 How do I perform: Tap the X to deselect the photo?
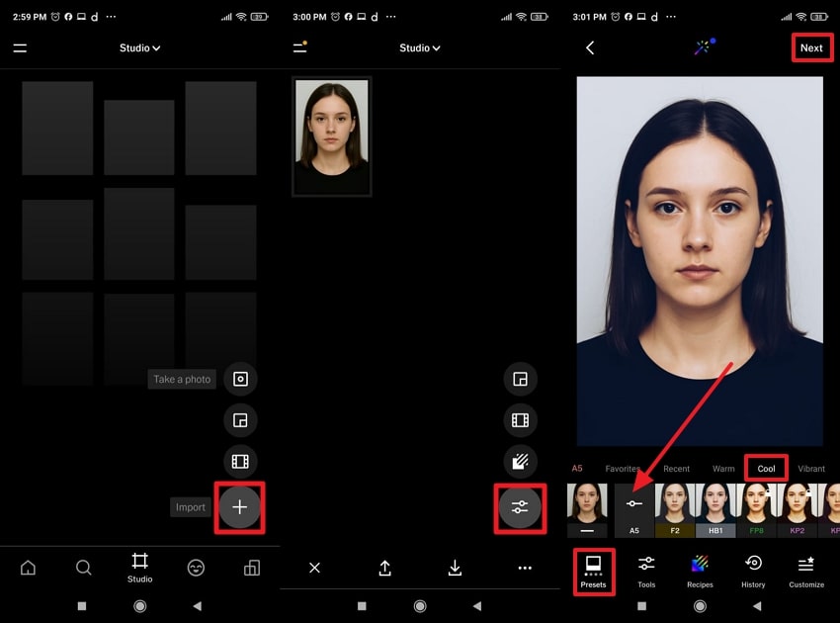point(315,568)
